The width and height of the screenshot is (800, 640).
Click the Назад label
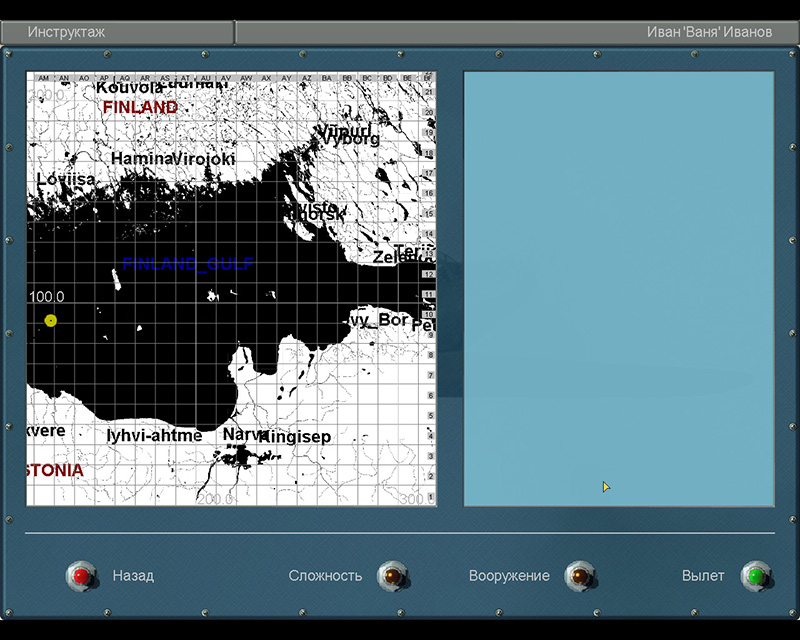[x=133, y=576]
